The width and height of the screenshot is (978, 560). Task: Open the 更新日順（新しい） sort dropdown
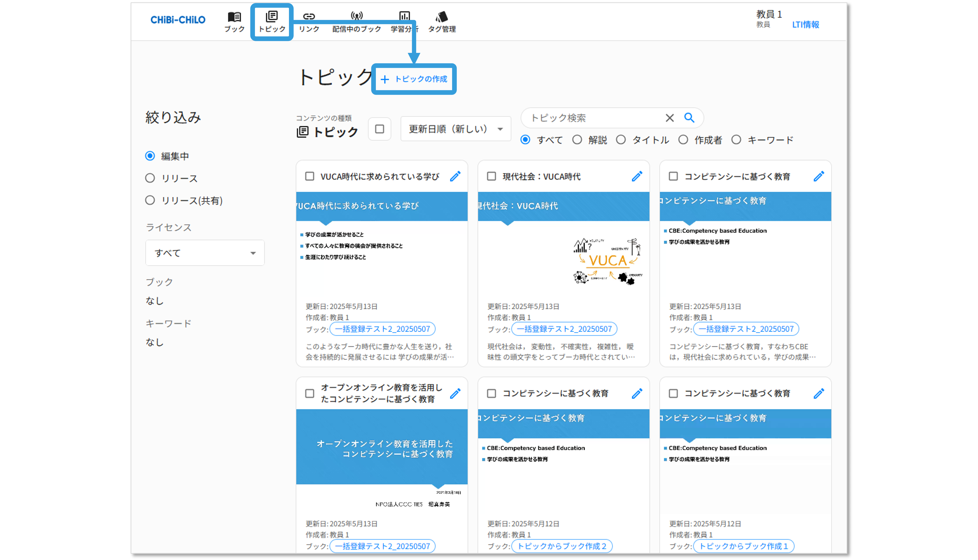click(455, 129)
